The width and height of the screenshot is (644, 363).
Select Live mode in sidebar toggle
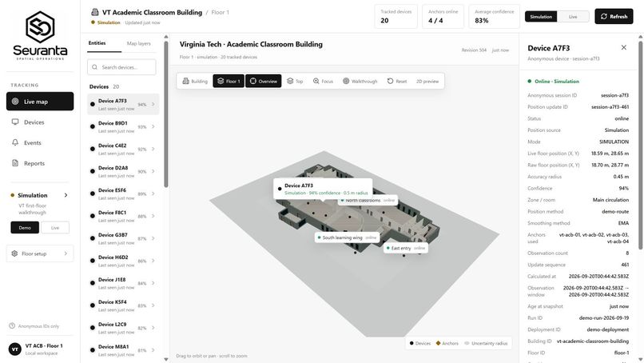(55, 228)
